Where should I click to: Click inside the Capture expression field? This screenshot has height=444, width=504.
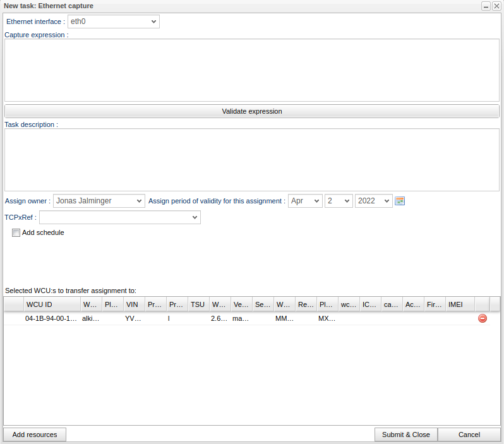pyautogui.click(x=252, y=70)
